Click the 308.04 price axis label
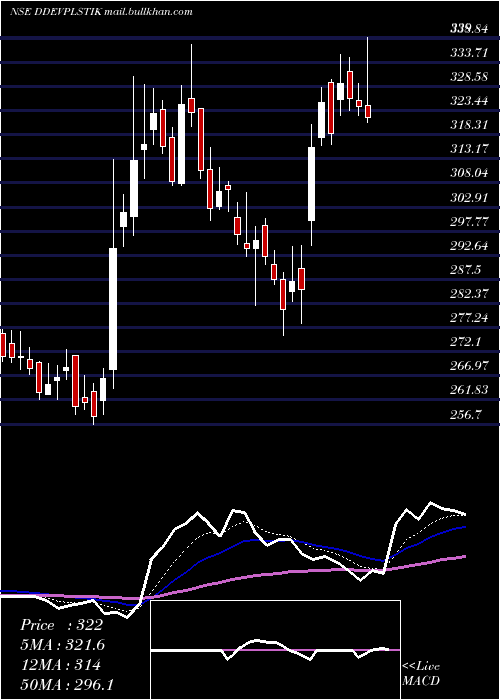Screen dimensions: 500x700 coord(468,174)
